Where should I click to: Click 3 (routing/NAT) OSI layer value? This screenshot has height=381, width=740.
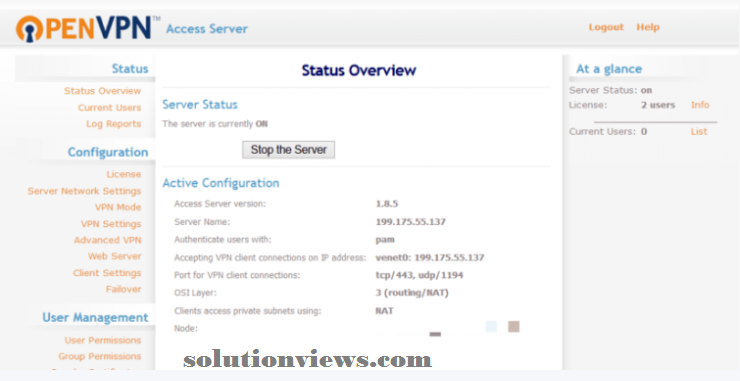click(412, 293)
